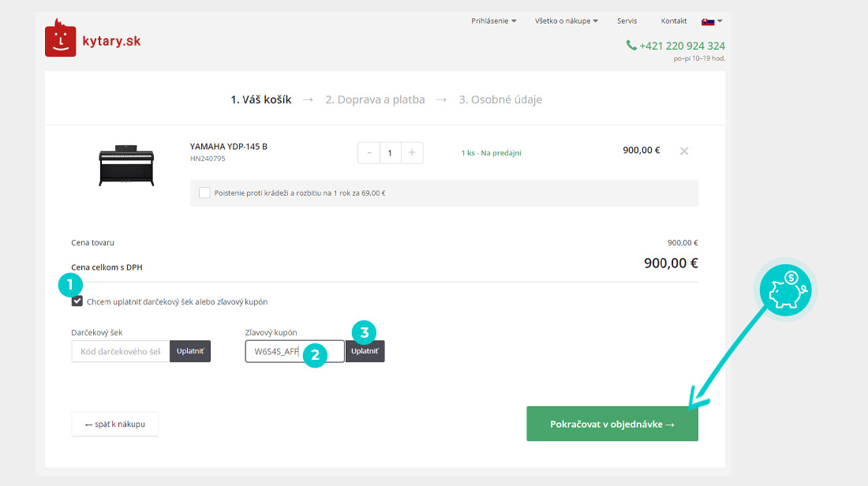Go to step 1. Váš košík
The height and width of the screenshot is (486, 868).
261,99
